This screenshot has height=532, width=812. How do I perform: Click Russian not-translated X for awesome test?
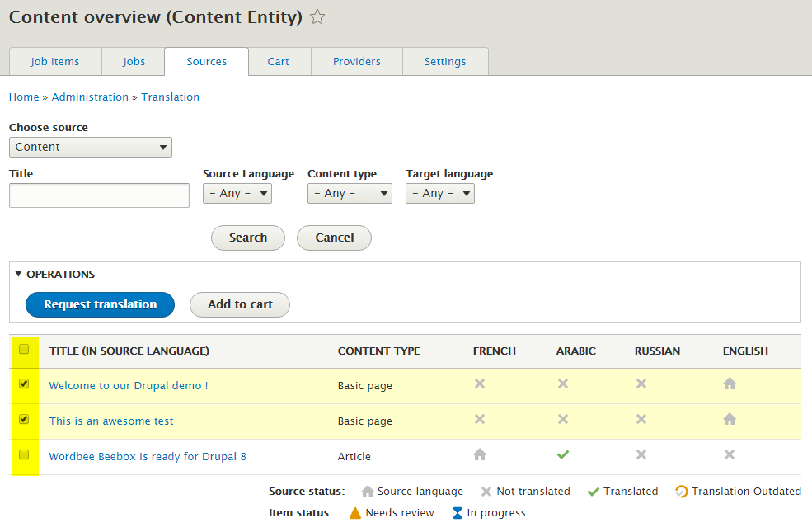click(x=641, y=419)
